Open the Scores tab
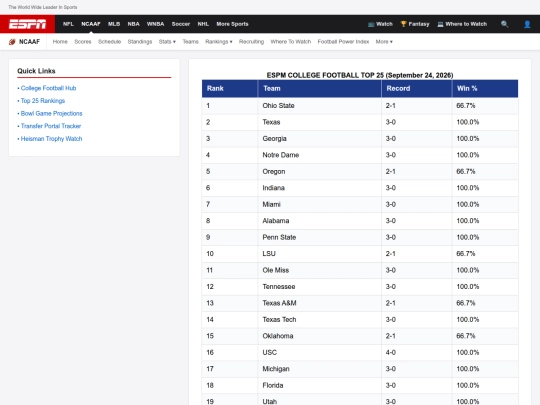Image resolution: width=540 pixels, height=405 pixels. (x=83, y=42)
